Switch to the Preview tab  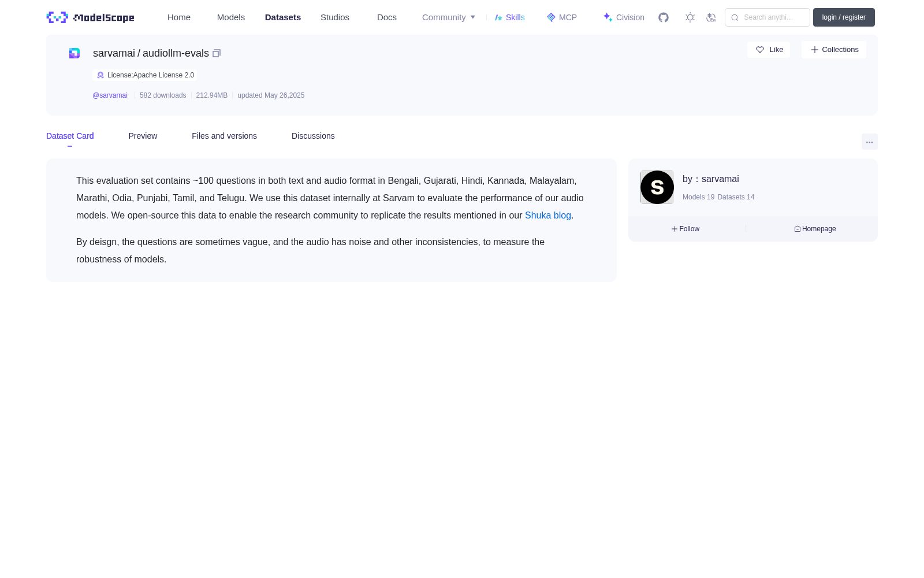pos(143,136)
